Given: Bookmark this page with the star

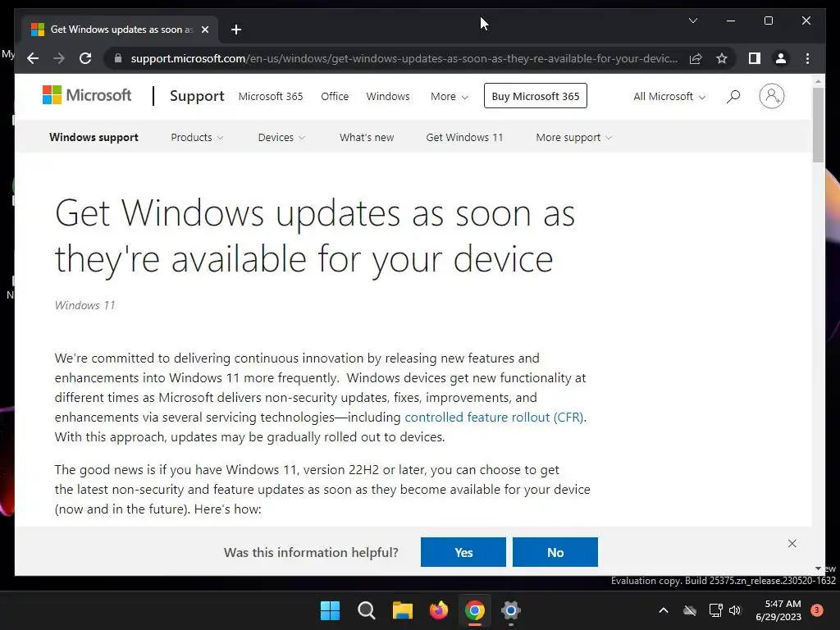Looking at the screenshot, I should coord(722,58).
